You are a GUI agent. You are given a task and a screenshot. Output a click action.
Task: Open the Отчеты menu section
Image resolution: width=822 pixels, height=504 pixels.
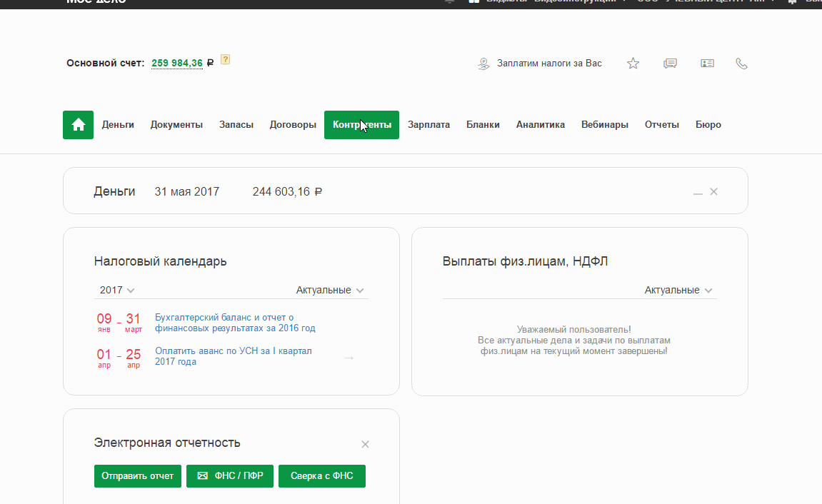tap(661, 125)
